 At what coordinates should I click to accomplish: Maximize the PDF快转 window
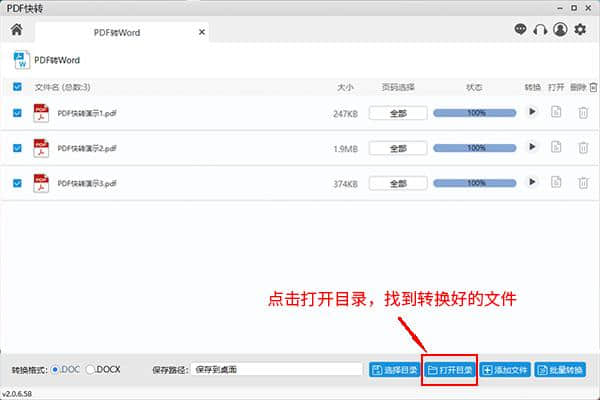pos(574,8)
